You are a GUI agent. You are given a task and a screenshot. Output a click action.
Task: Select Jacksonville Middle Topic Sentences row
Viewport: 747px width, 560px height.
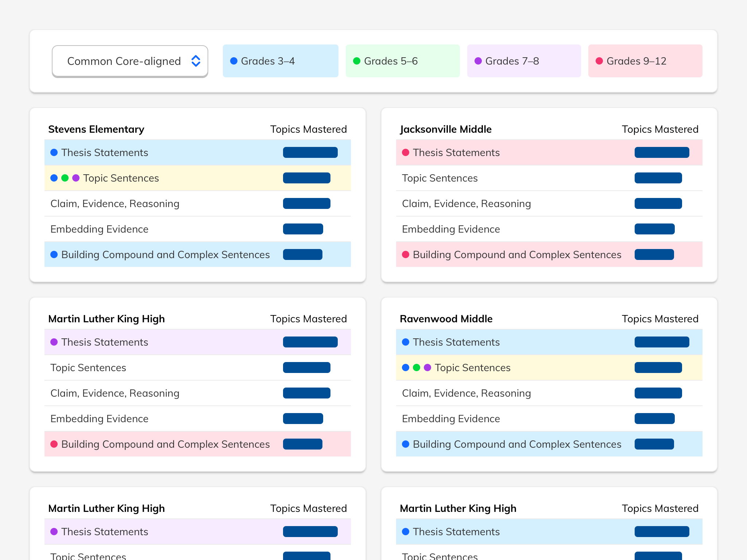coord(440,178)
